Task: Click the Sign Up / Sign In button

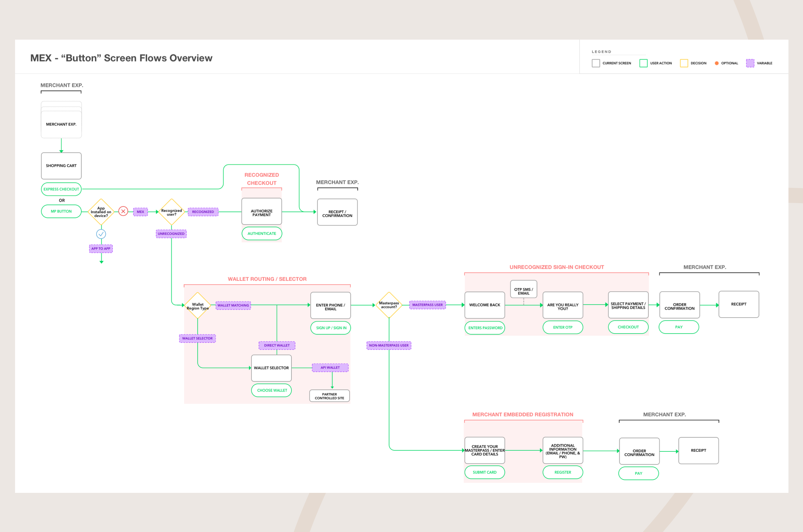Action: pos(331,328)
